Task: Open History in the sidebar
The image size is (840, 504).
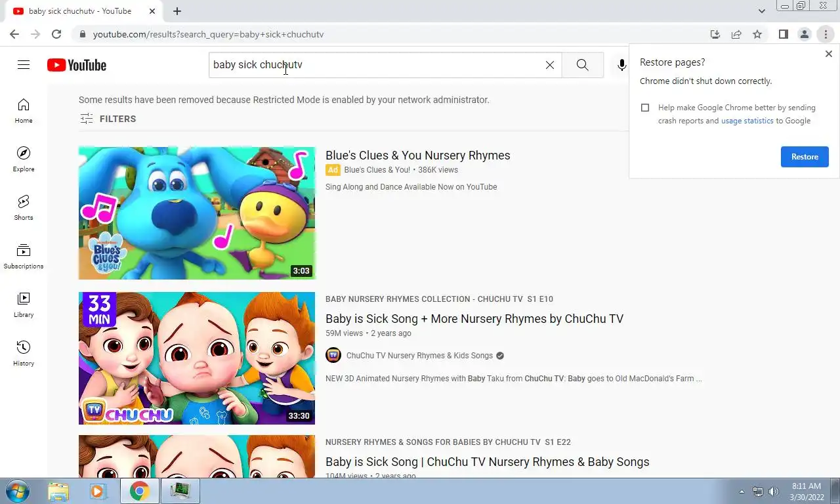Action: pyautogui.click(x=24, y=354)
